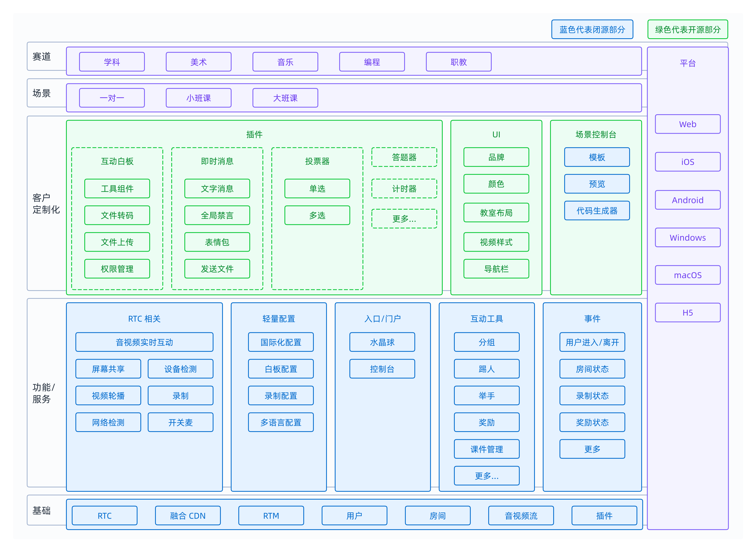Select 文字消息 under 即时消息
This screenshot has height=552, width=756.
pyautogui.click(x=217, y=189)
